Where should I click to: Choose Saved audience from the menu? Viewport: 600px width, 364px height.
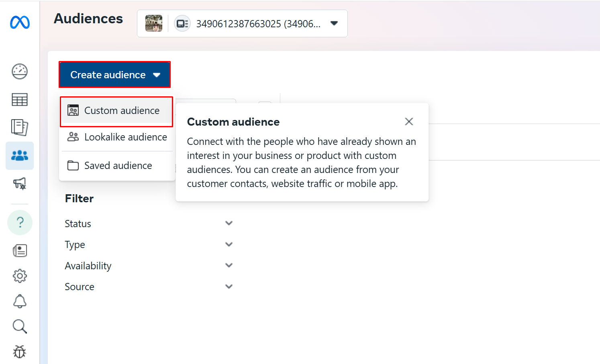(117, 165)
